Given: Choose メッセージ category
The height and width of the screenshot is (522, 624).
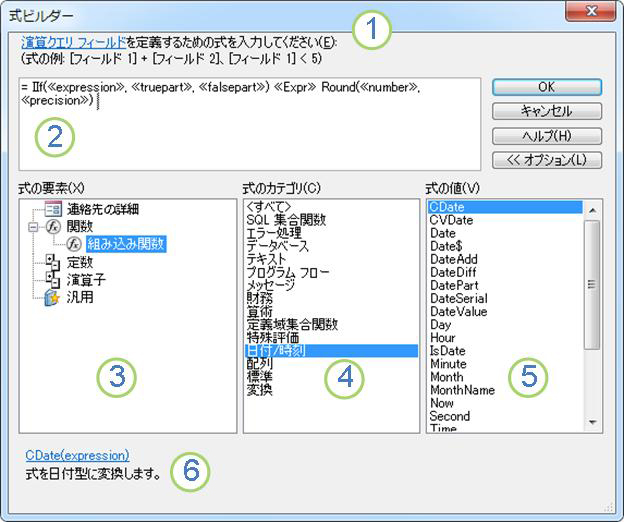Looking at the screenshot, I should [331, 285].
